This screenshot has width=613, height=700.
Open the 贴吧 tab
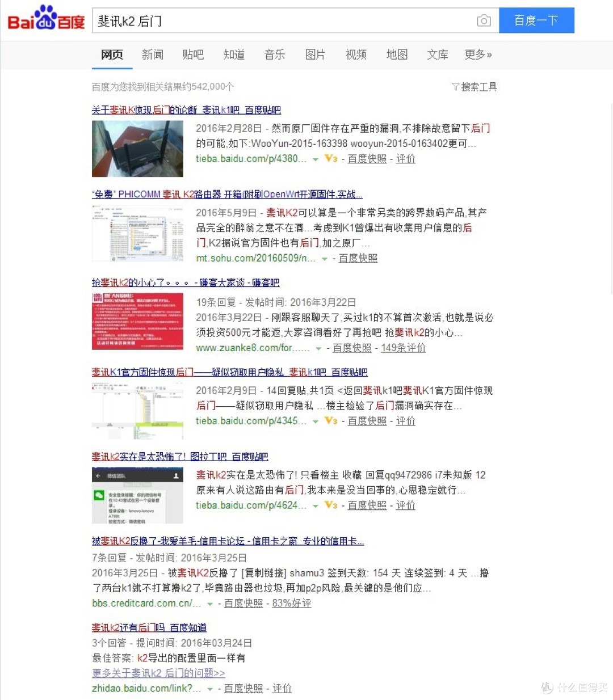point(193,54)
